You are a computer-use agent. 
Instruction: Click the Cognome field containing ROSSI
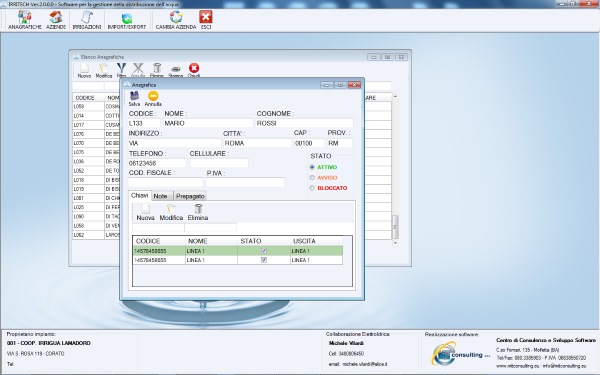304,123
